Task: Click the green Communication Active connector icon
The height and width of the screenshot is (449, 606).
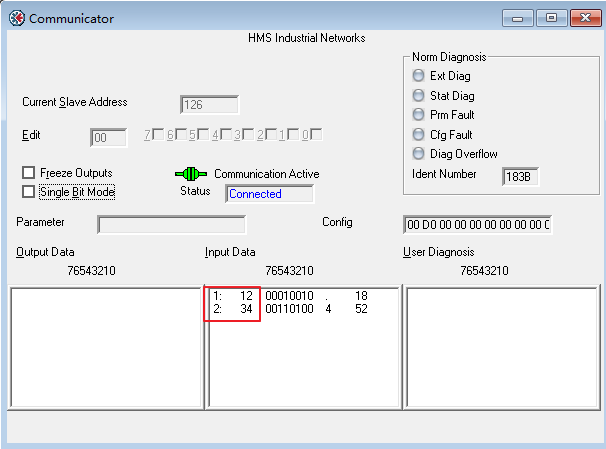Action: pos(191,174)
